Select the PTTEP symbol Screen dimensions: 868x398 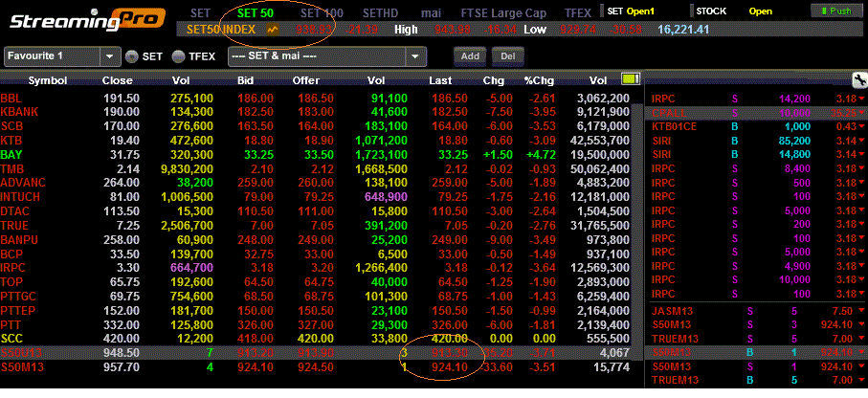(x=18, y=311)
